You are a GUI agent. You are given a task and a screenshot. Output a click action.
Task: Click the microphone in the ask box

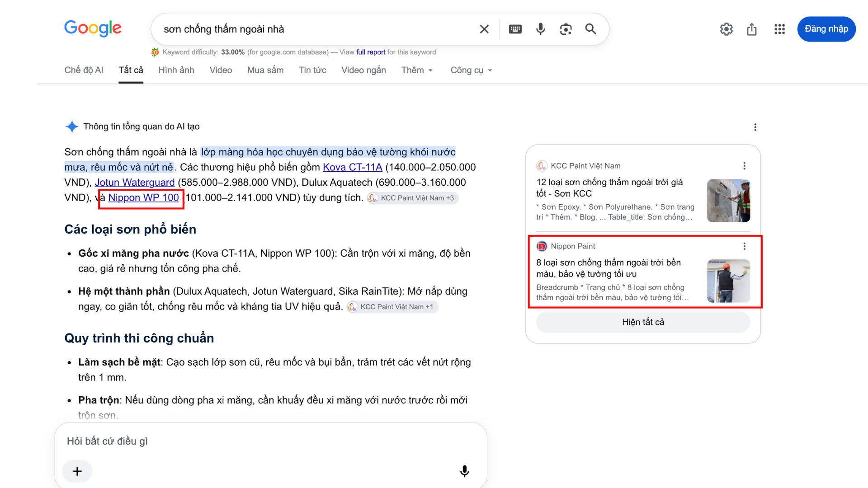coord(464,471)
